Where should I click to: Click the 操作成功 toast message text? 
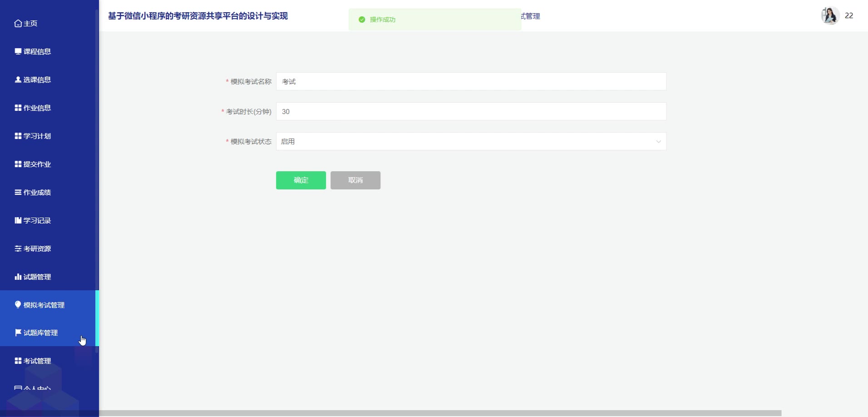click(383, 20)
